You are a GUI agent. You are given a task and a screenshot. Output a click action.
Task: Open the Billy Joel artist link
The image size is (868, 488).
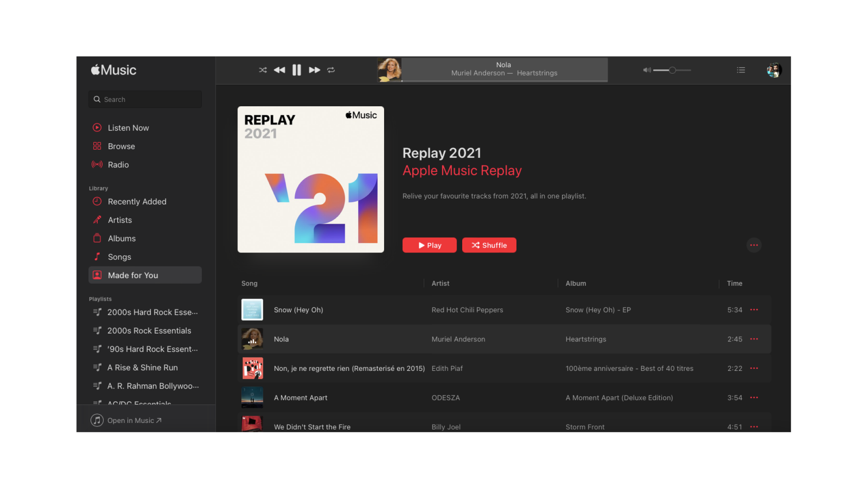click(446, 427)
